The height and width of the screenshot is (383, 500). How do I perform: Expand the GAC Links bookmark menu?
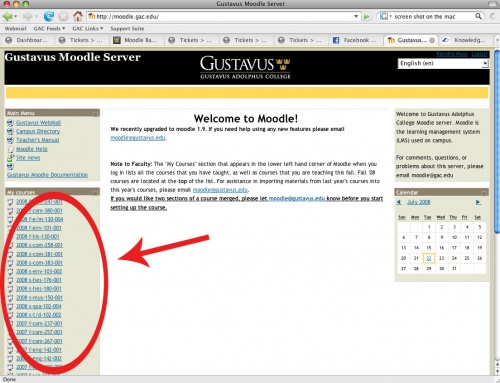pyautogui.click(x=88, y=29)
